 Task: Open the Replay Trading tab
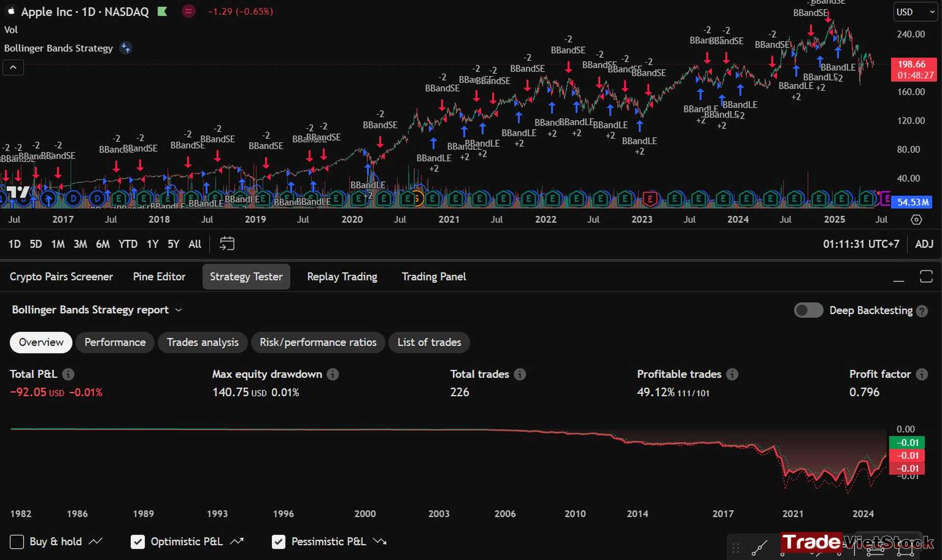coord(342,277)
